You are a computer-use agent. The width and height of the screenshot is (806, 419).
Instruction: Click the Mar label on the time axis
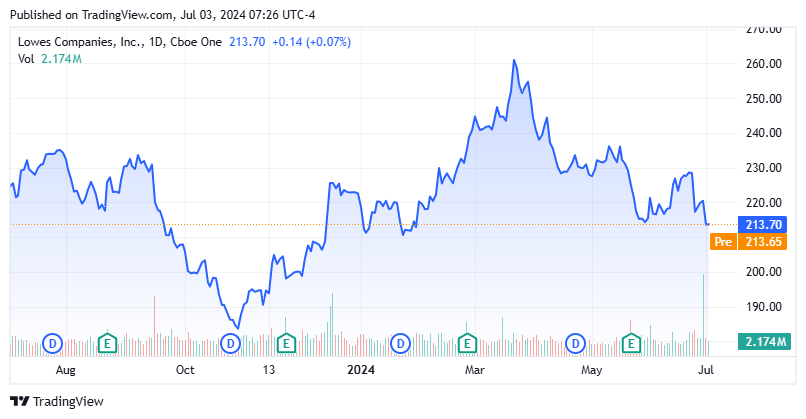coord(475,370)
